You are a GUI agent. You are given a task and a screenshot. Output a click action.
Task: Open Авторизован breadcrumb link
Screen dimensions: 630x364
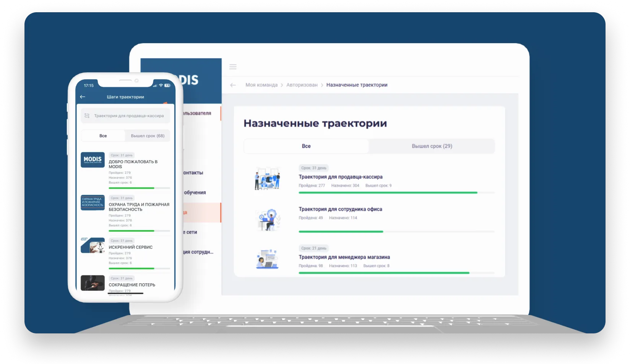point(302,85)
